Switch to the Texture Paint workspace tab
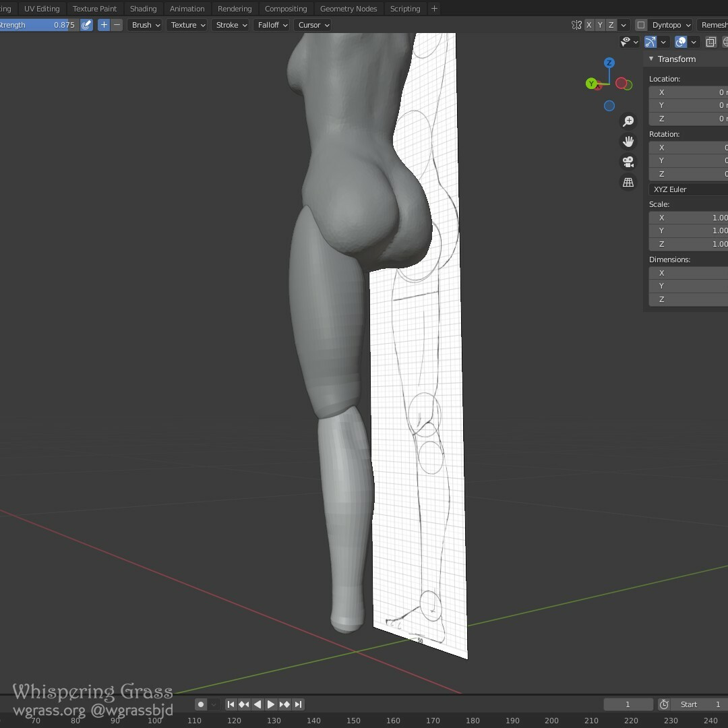Image resolution: width=728 pixels, height=728 pixels. point(95,9)
